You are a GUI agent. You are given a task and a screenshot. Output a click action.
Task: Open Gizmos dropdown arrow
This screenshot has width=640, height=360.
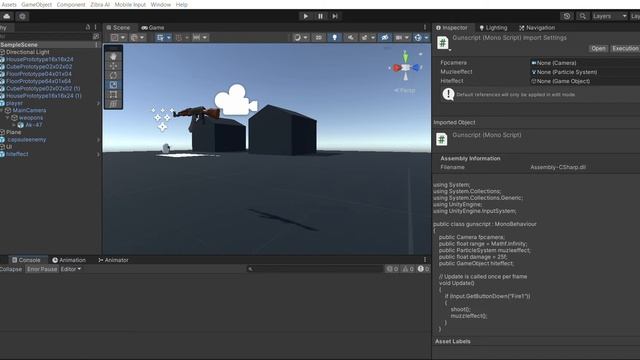[427, 38]
